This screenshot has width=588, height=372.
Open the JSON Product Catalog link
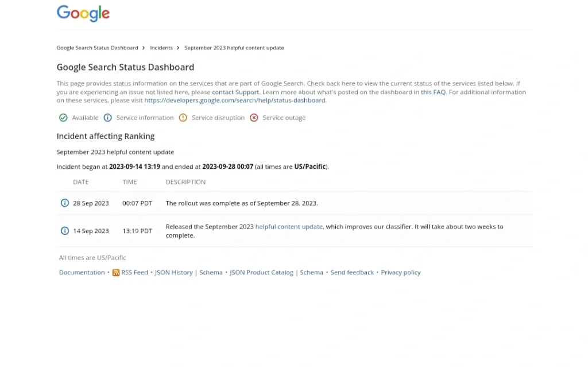pyautogui.click(x=261, y=272)
